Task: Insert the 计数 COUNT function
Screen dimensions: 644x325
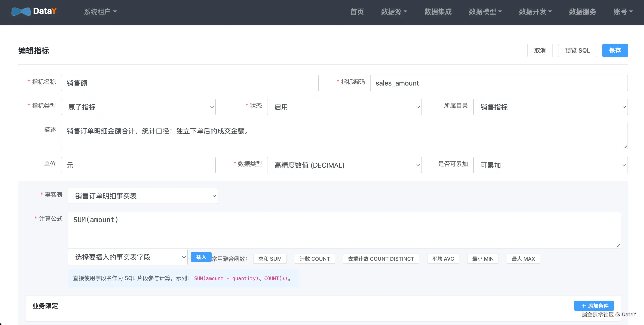Action: (x=315, y=259)
